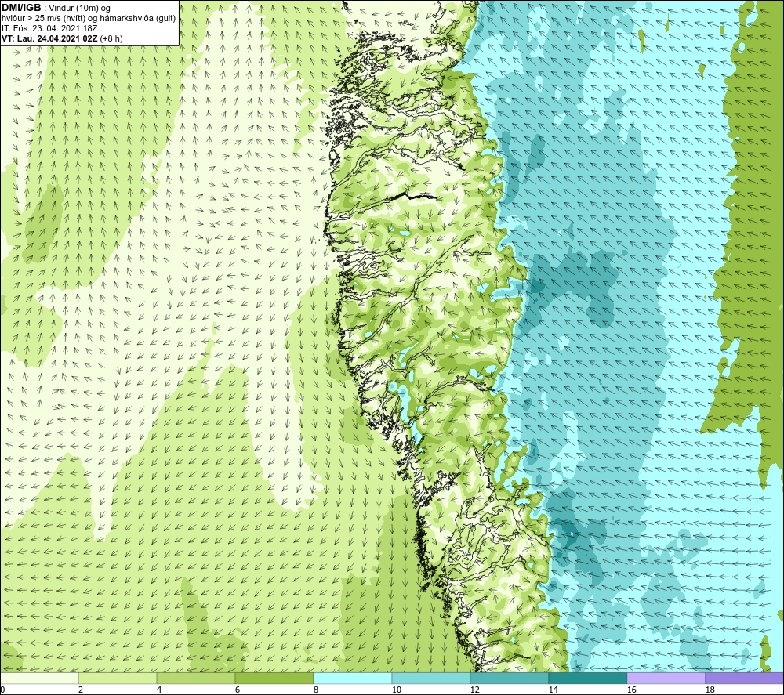Click the legend scale label 16
784x695 pixels.
tap(631, 690)
